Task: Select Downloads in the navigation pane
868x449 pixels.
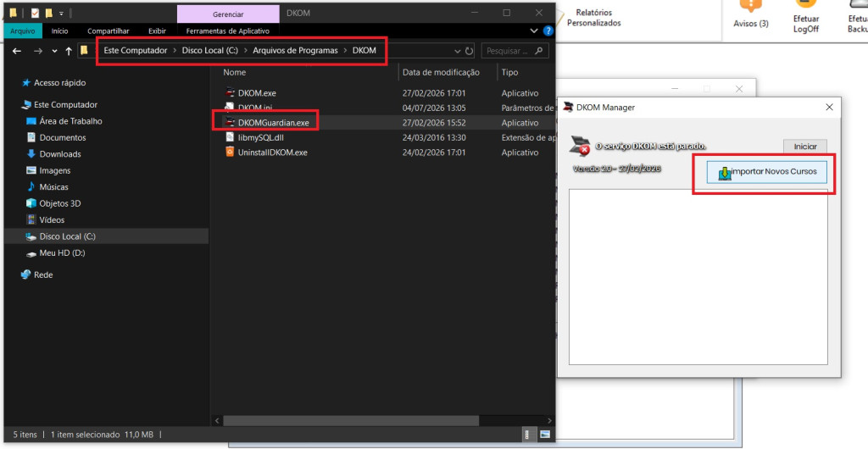Action: click(x=60, y=153)
